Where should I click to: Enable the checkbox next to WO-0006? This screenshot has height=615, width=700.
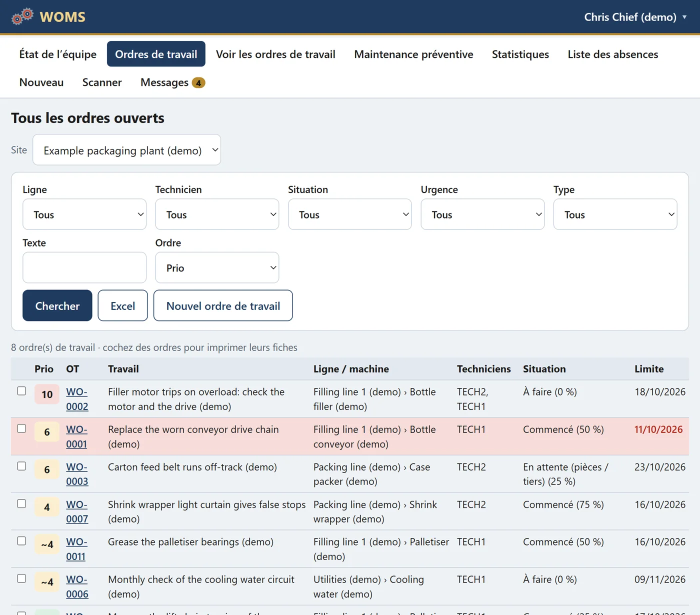pyautogui.click(x=21, y=578)
